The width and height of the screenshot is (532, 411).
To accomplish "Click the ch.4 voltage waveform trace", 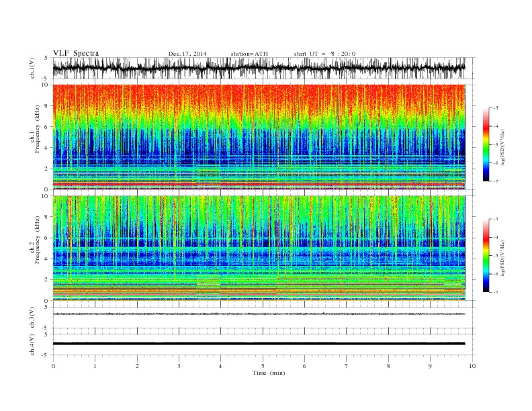I will pos(259,344).
